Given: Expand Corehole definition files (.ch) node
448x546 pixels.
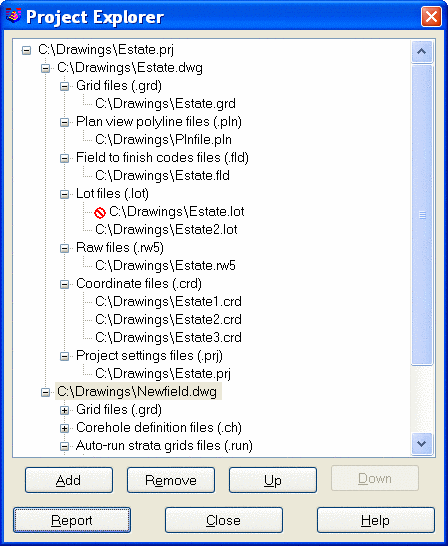Looking at the screenshot, I should coord(64,428).
